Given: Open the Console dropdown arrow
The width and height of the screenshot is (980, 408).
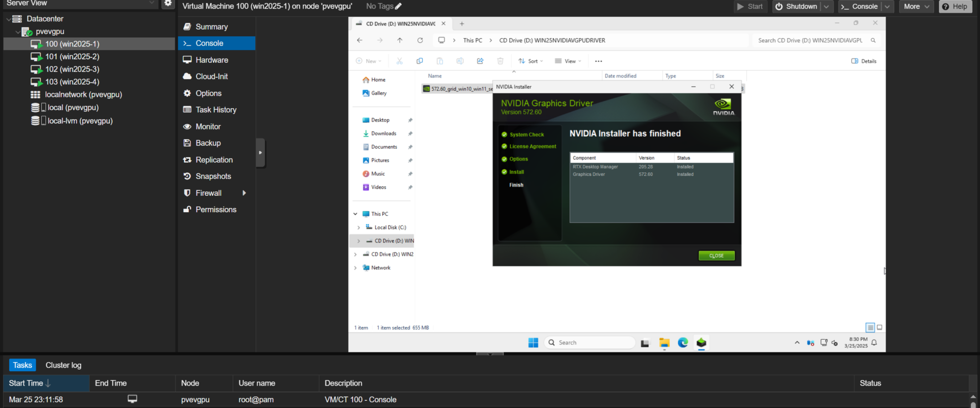Looking at the screenshot, I should [887, 6].
